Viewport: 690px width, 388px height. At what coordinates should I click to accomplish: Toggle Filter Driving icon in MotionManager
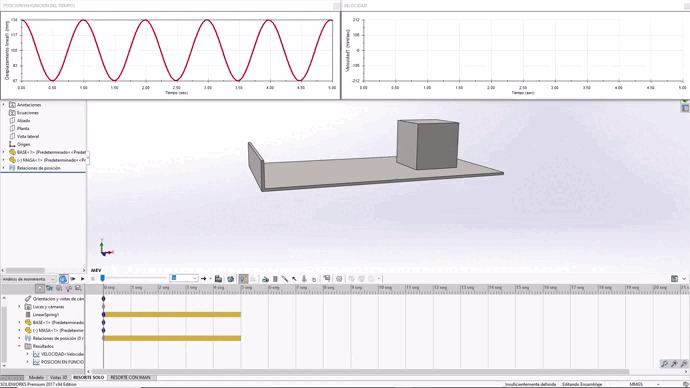(x=59, y=288)
